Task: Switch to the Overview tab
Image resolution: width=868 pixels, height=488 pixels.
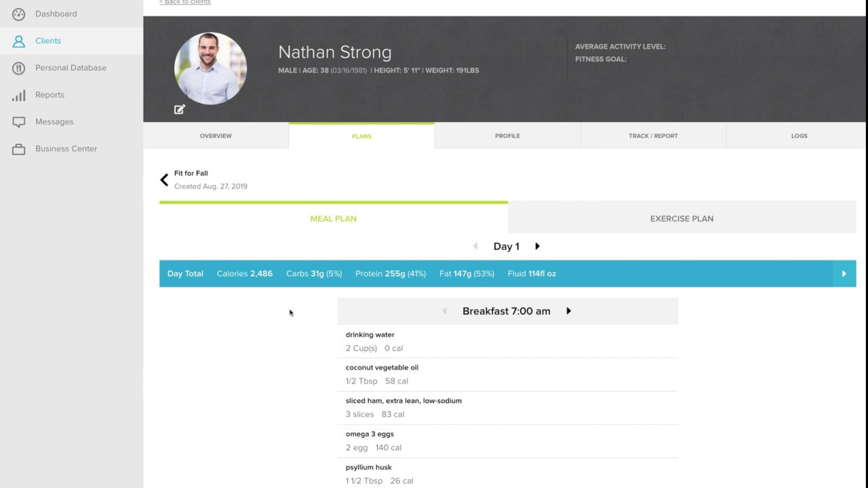Action: [x=216, y=136]
